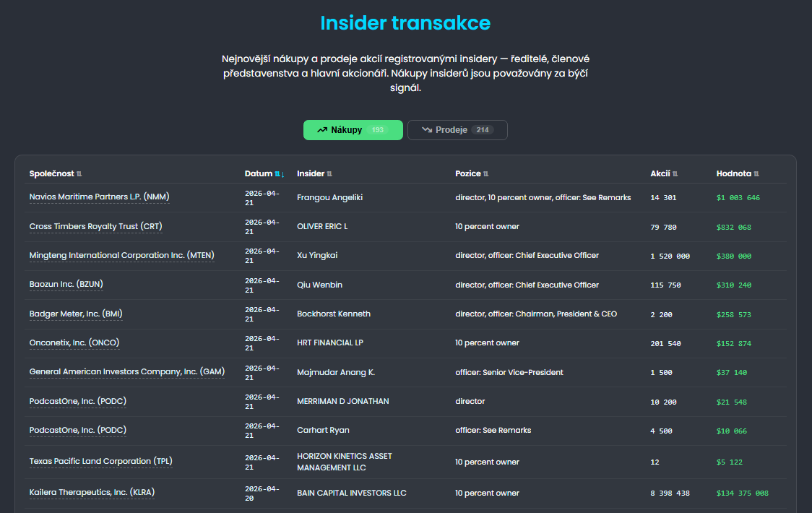Click the Pozice column header text
The width and height of the screenshot is (812, 513).
[x=468, y=174]
